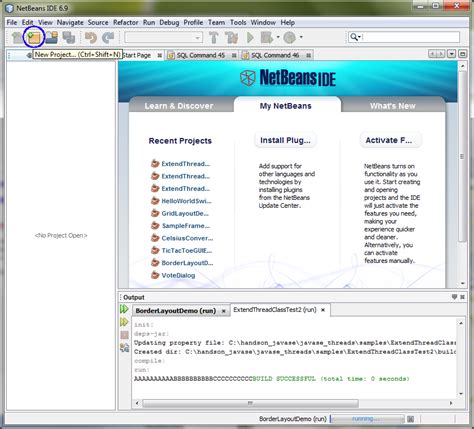This screenshot has height=429, width=474.
Task: Click the horizontal scrollbar in Output panel
Action: point(250,403)
